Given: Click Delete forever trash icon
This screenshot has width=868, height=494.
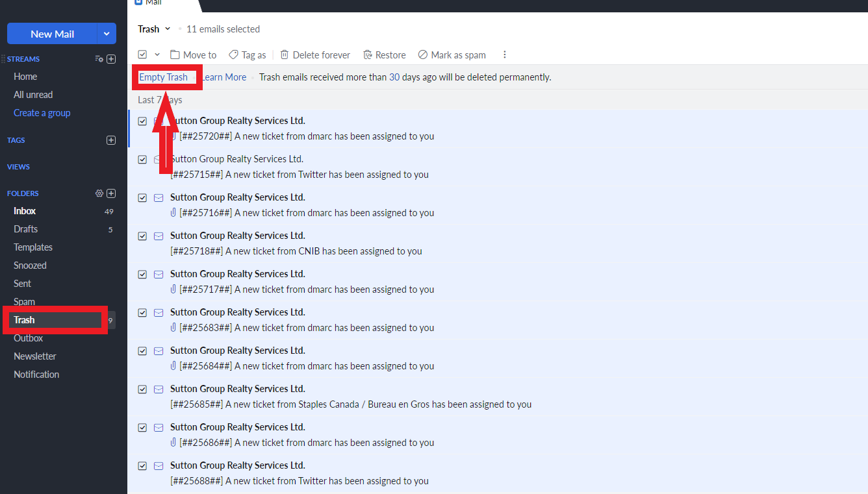Looking at the screenshot, I should pyautogui.click(x=285, y=55).
